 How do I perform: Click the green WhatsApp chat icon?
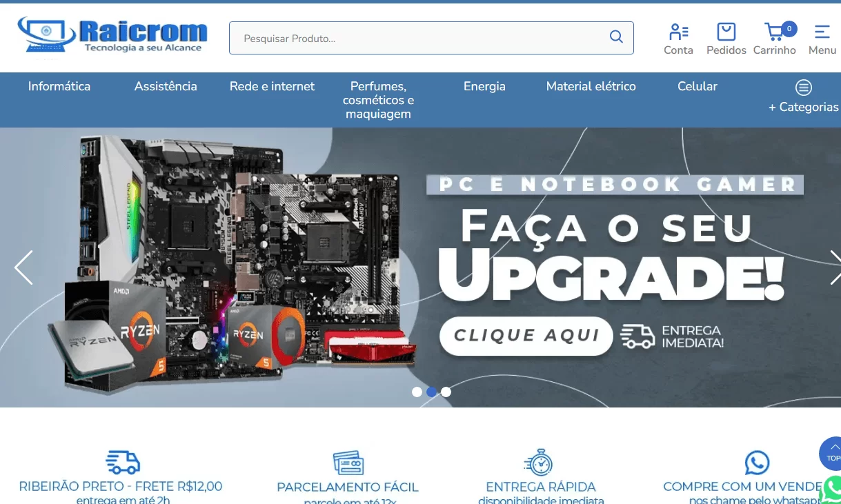click(833, 490)
